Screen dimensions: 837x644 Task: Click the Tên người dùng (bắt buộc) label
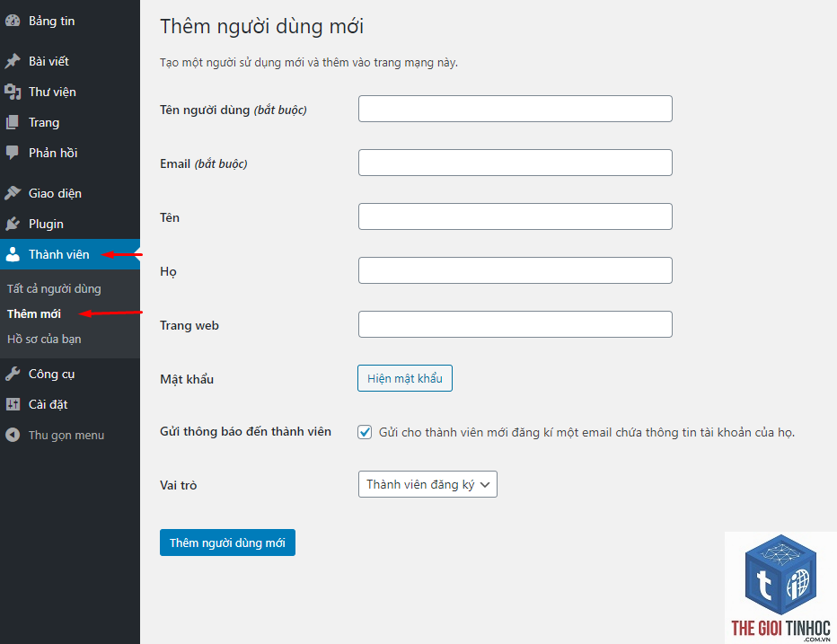coord(233,110)
